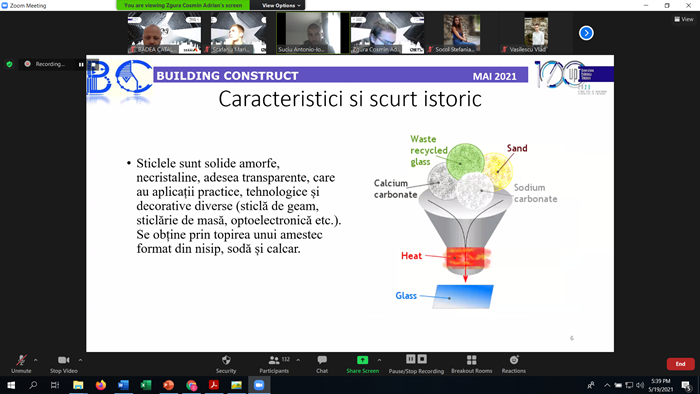Open the Reactions emoji icon
Screen dimensions: 700x394
pos(514,360)
